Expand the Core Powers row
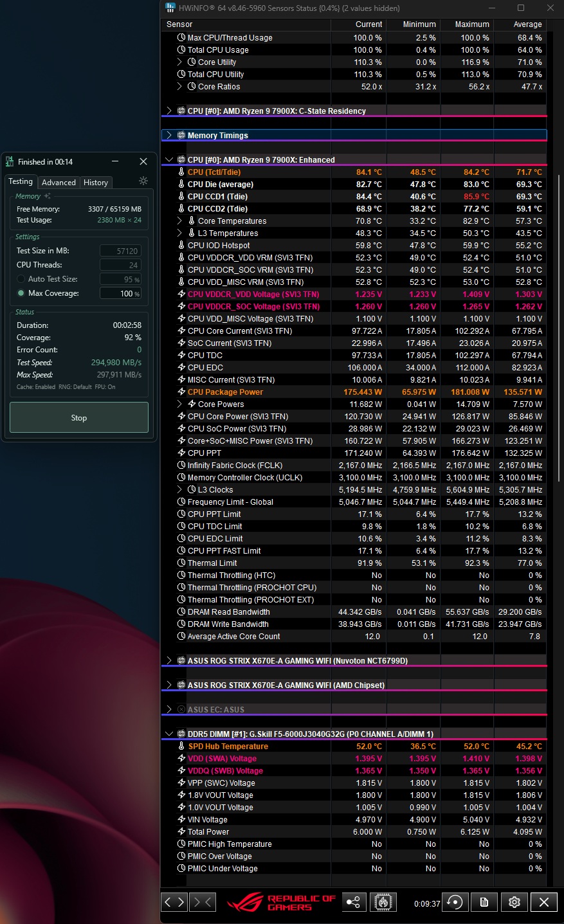Screen dimensions: 564x924 click(180, 404)
